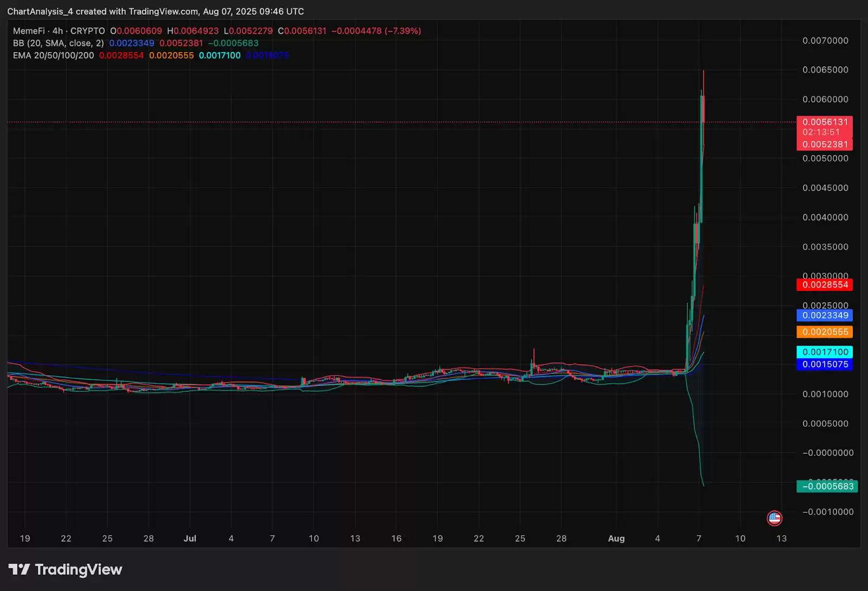Click the red 0.0028554 label on price axis
The image size is (868, 591).
click(825, 285)
